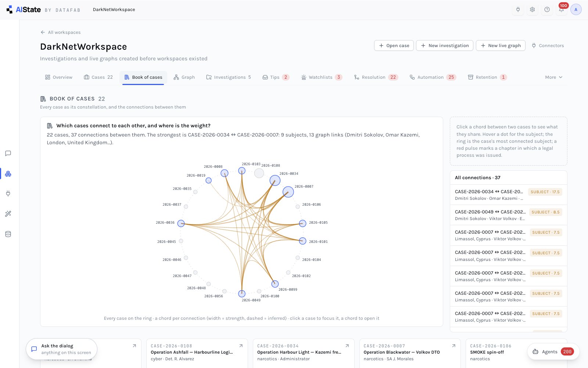The image size is (588, 368).
Task: Open the Connectors link
Action: pyautogui.click(x=548, y=46)
